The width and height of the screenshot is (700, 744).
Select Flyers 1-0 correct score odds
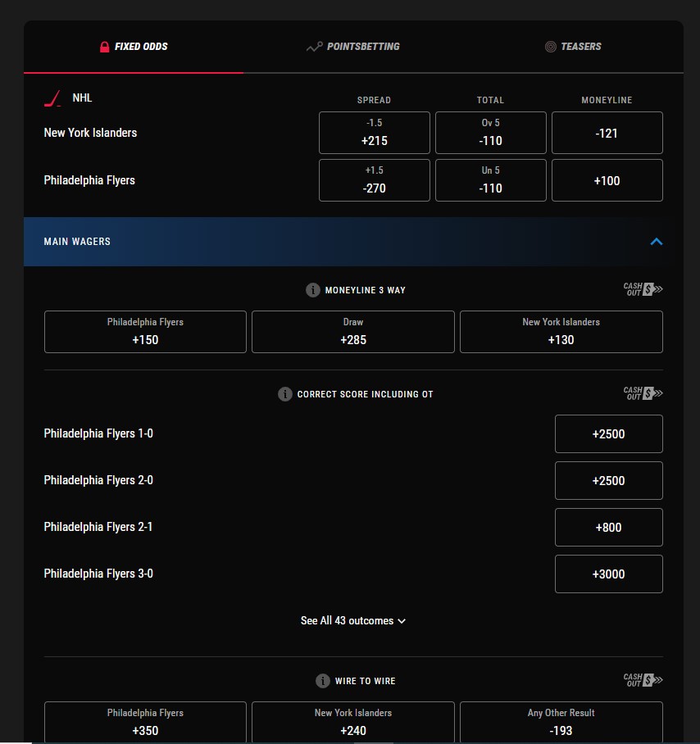(x=609, y=433)
